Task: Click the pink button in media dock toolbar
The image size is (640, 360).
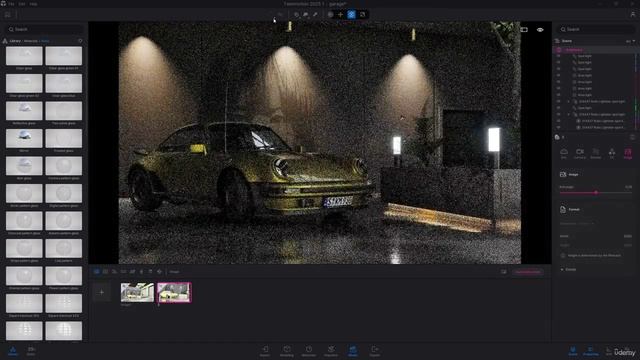Action: click(528, 272)
